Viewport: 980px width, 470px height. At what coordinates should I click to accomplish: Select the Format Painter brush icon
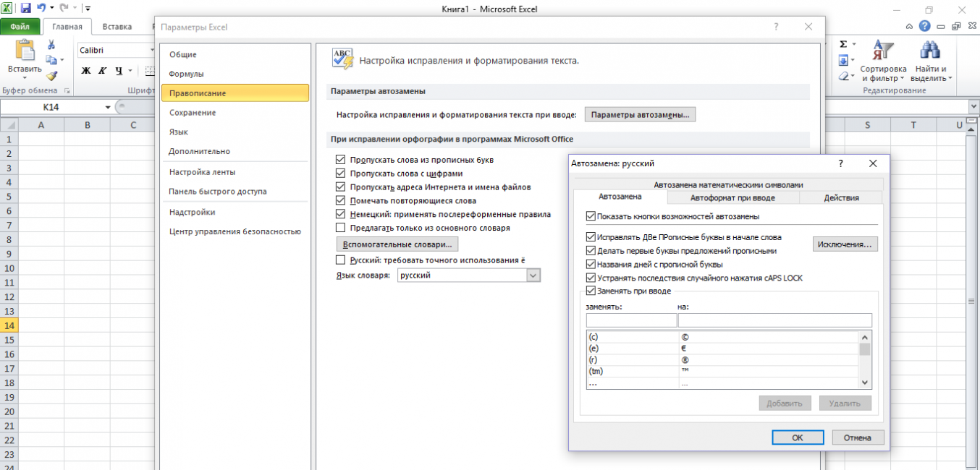(51, 75)
